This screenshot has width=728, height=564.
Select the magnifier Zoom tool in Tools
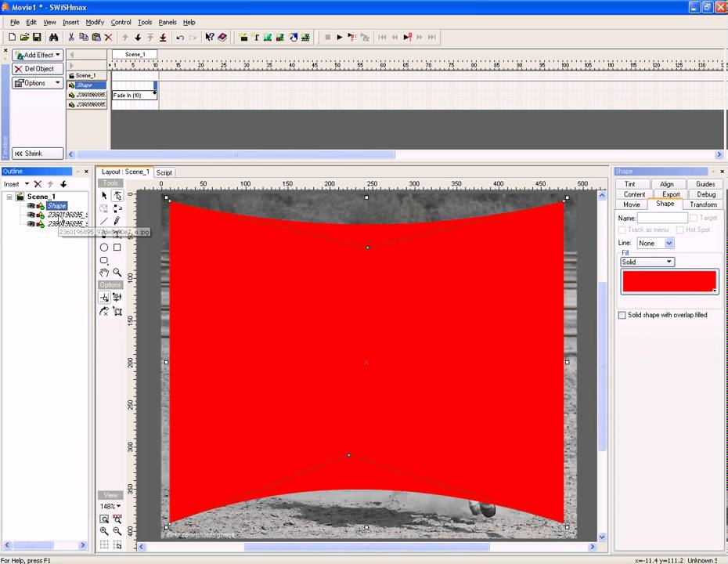coord(117,273)
